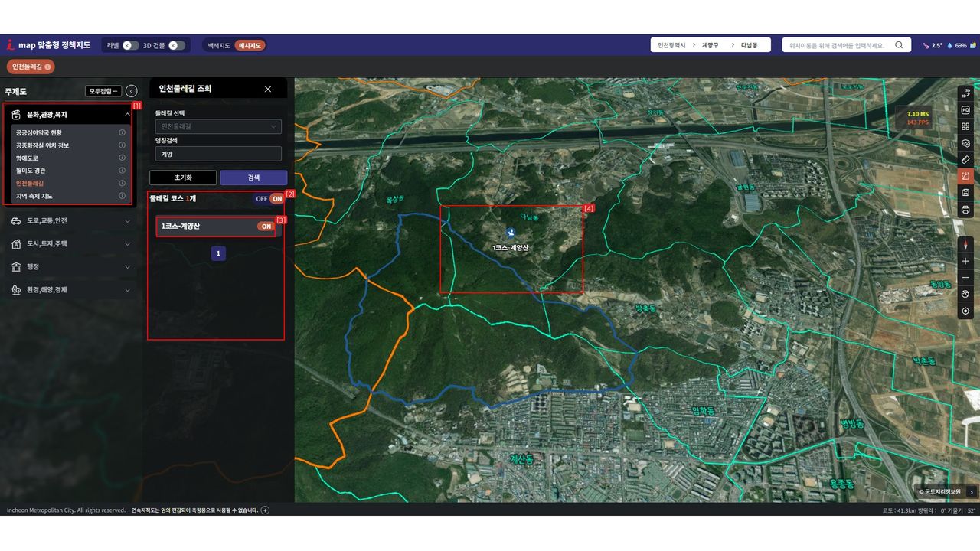Viewport: 980px width, 551px height.
Task: Enable the 3D 건물 switch
Action: tap(177, 45)
